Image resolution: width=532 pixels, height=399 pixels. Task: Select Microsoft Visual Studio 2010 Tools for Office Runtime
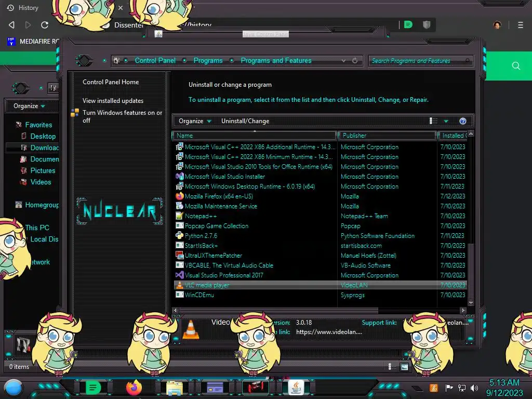click(x=259, y=167)
